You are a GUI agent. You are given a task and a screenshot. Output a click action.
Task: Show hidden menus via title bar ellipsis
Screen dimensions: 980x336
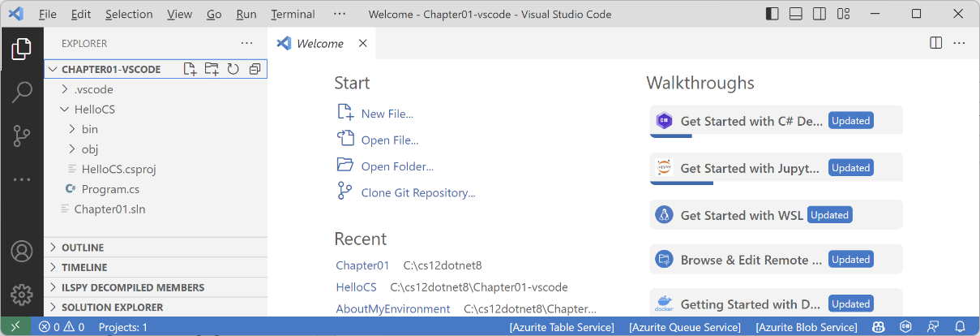point(340,14)
